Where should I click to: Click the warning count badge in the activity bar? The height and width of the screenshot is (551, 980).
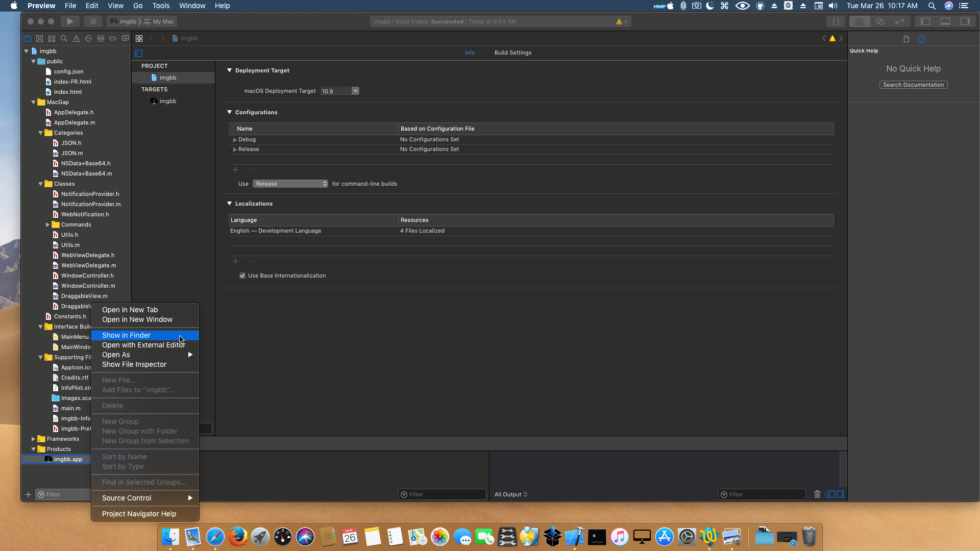pyautogui.click(x=622, y=21)
